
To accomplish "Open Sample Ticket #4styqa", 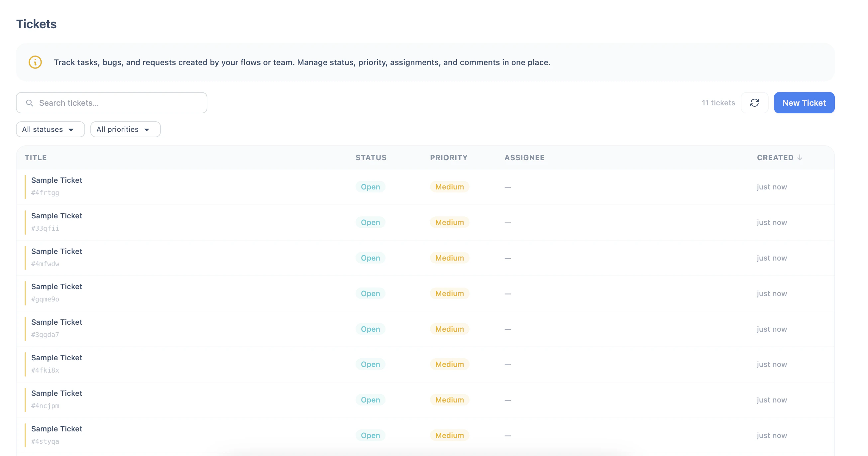I will (56, 429).
